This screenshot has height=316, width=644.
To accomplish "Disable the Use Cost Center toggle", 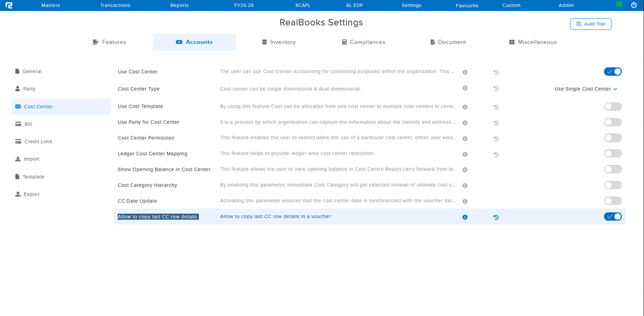I will [x=613, y=71].
